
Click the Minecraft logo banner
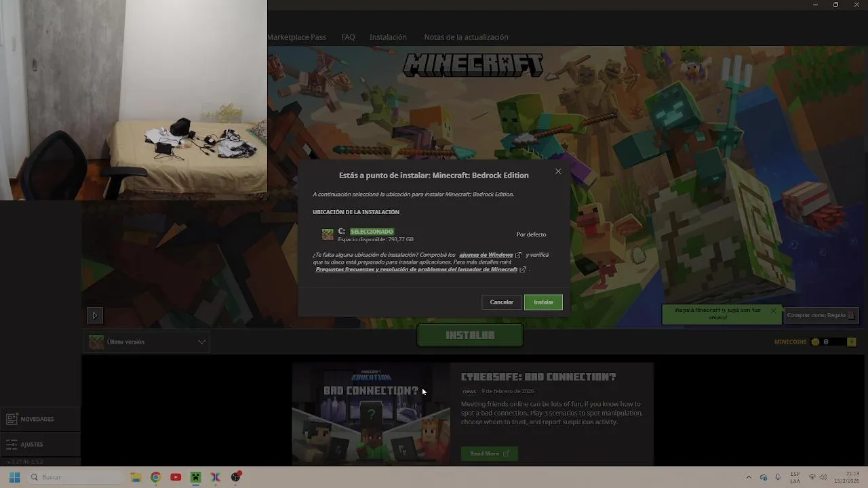click(x=473, y=66)
